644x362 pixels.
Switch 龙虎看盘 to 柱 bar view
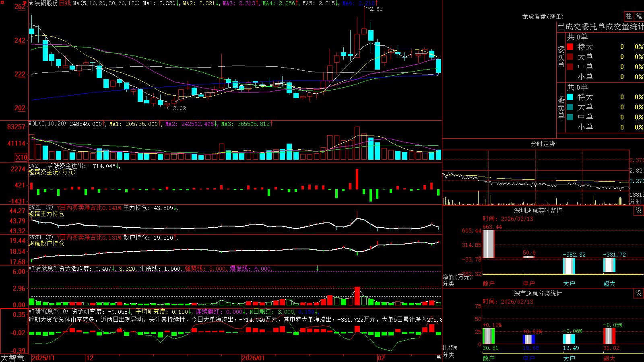click(629, 16)
